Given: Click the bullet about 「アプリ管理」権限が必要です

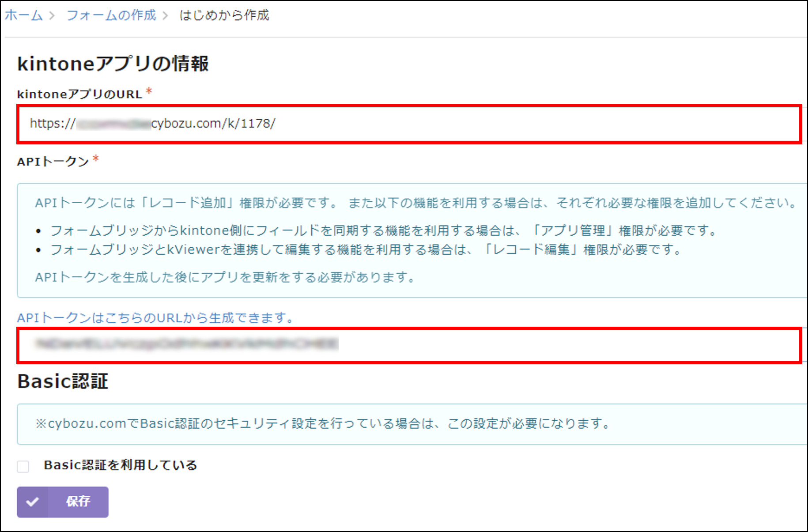Looking at the screenshot, I should coord(384,230).
